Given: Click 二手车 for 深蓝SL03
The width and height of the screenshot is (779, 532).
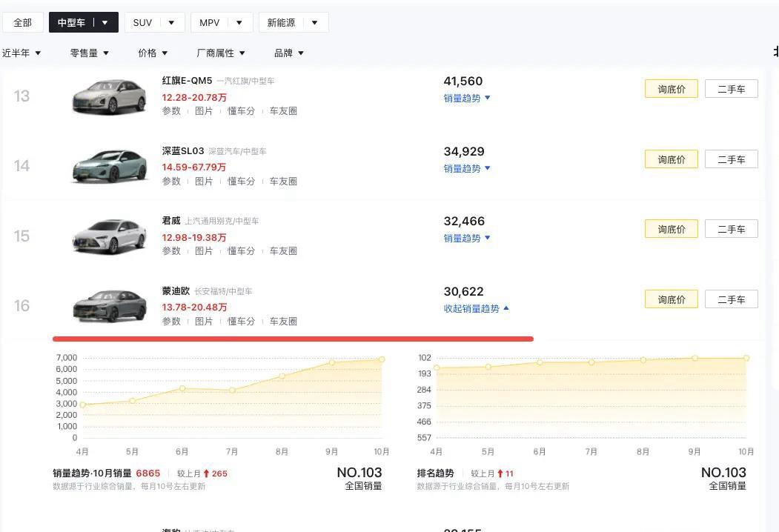Looking at the screenshot, I should pos(732,159).
